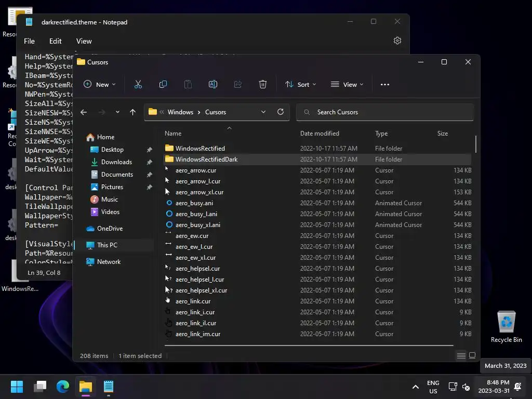Image resolution: width=532 pixels, height=399 pixels.
Task: Select Home in navigation pane
Action: (105, 137)
